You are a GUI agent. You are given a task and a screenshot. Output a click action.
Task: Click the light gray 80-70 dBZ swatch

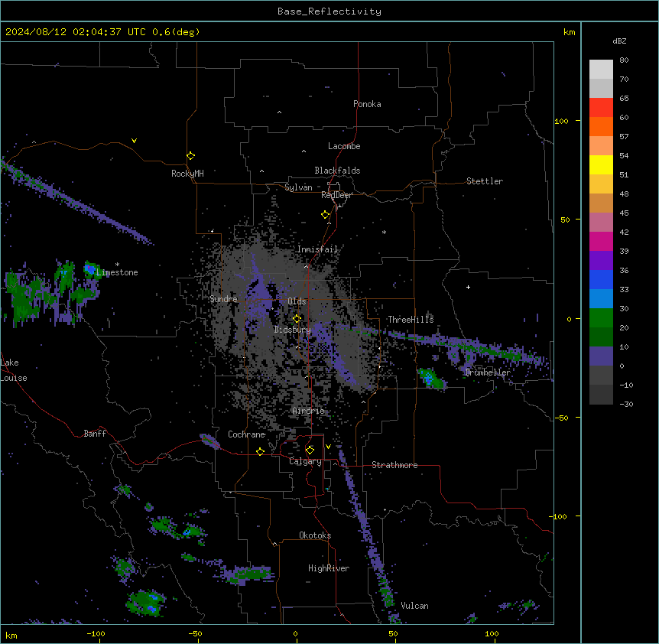[601, 69]
